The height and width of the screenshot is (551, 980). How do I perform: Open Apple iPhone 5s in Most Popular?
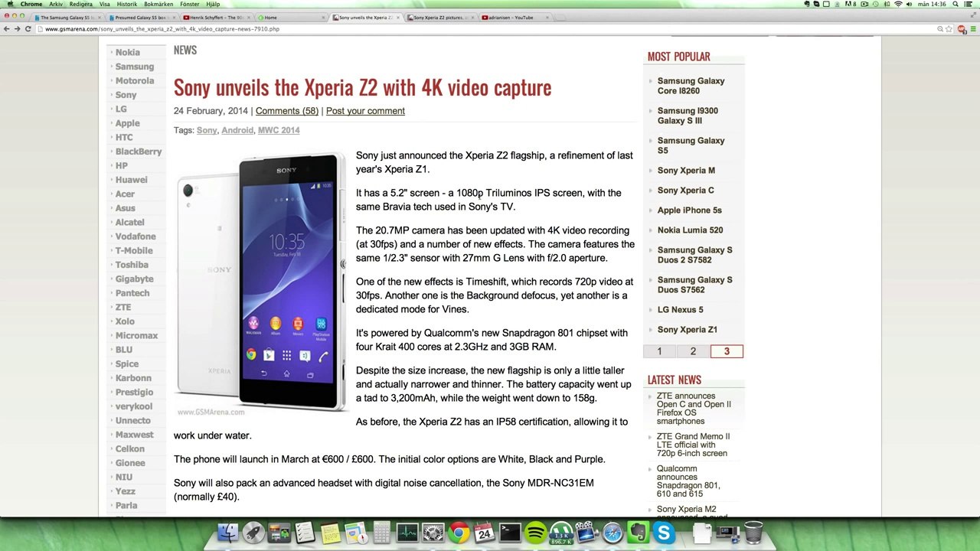[689, 210]
